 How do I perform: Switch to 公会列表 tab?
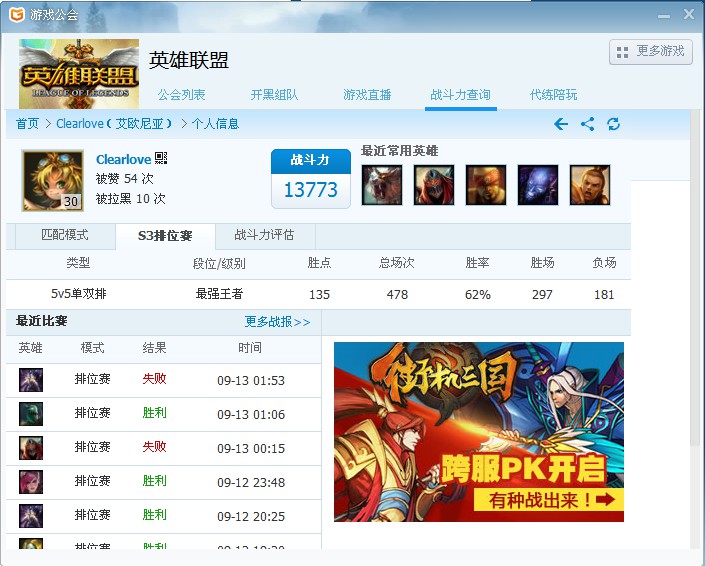181,95
